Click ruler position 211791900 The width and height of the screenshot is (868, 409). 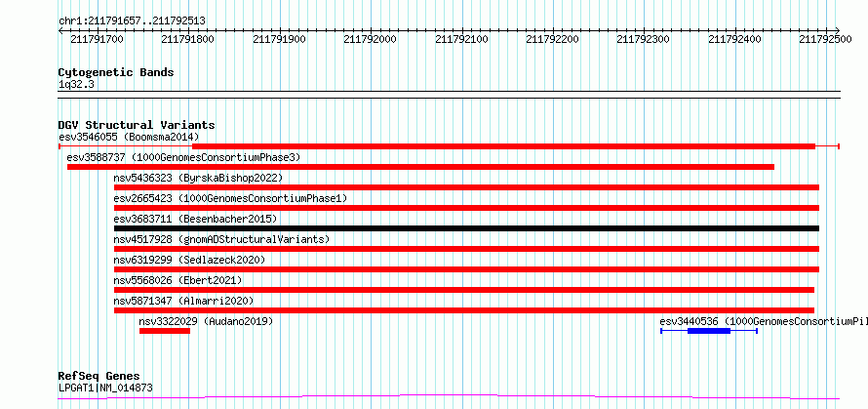coord(279,39)
